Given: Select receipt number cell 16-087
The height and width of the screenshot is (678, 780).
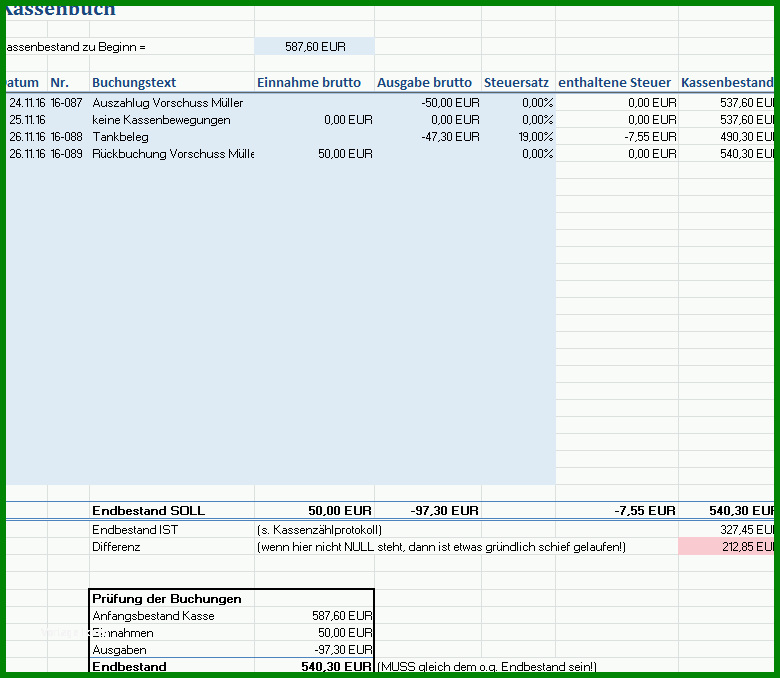Looking at the screenshot, I should pos(68,103).
